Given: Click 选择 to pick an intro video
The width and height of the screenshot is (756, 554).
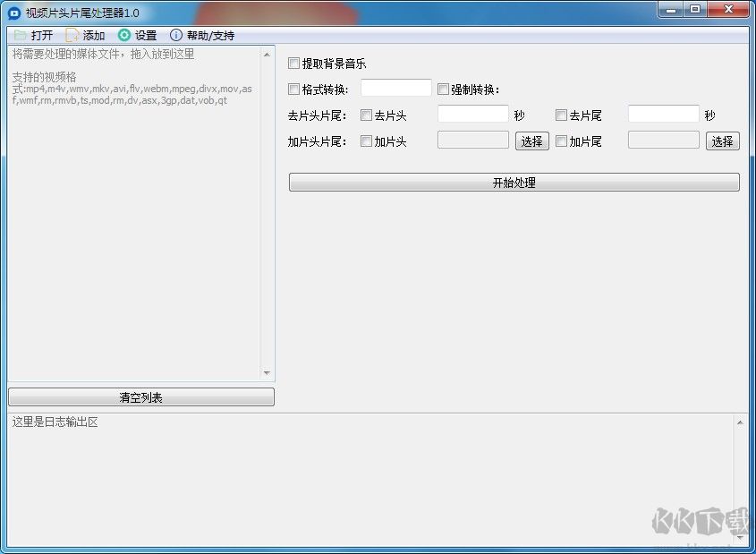Looking at the screenshot, I should point(531,141).
